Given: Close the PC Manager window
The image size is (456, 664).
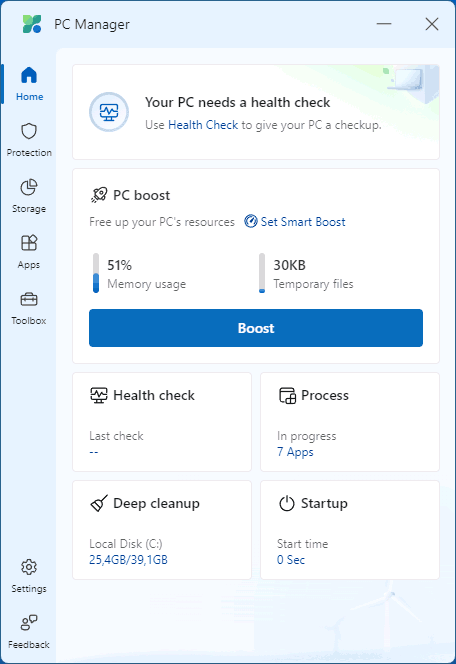Looking at the screenshot, I should point(432,24).
